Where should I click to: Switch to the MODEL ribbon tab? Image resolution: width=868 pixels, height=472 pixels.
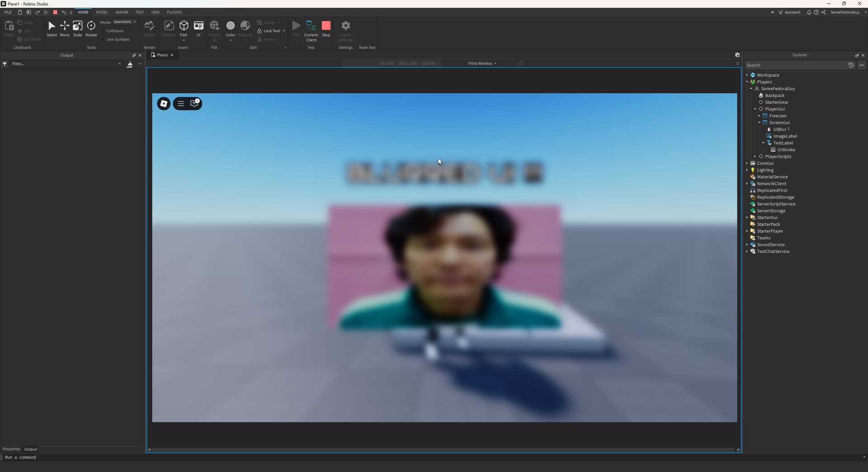102,12
